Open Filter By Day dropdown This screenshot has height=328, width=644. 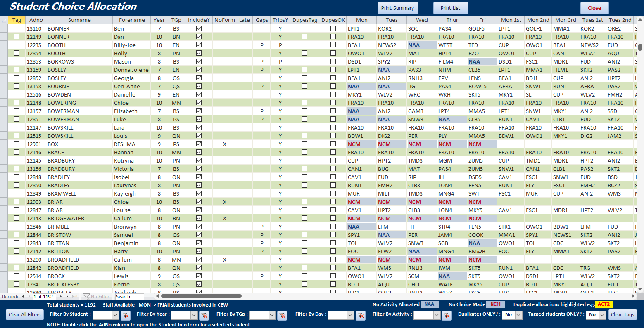click(350, 315)
